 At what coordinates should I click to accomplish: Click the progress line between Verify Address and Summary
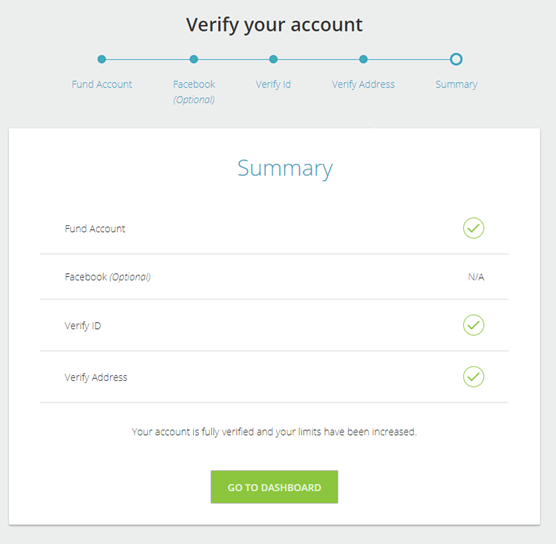[x=409, y=59]
